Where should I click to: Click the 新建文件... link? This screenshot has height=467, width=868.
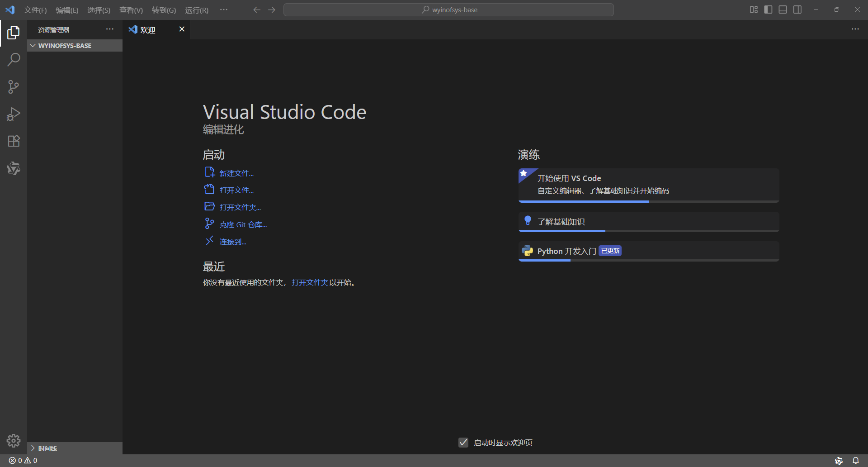pyautogui.click(x=236, y=173)
